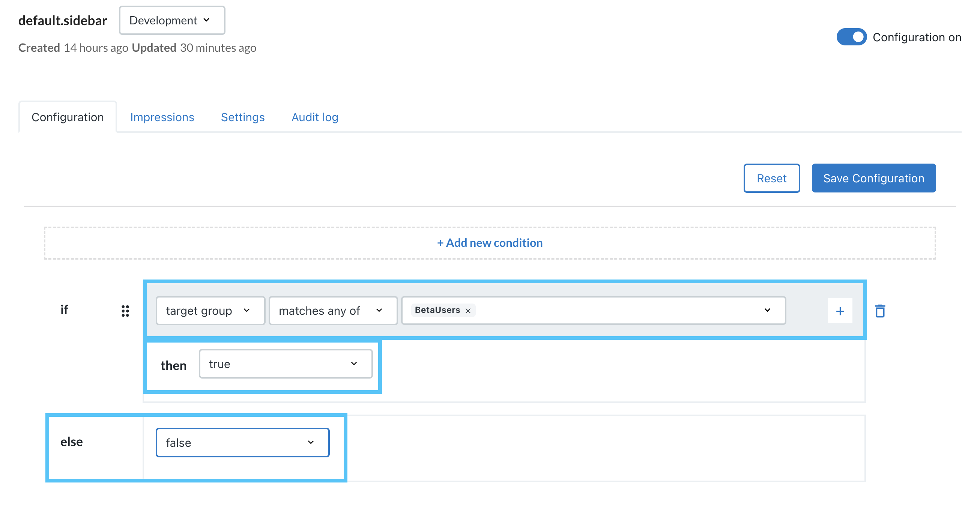Screen dimensions: 980x511
Task: Switch to the Impressions tab
Action: (162, 117)
